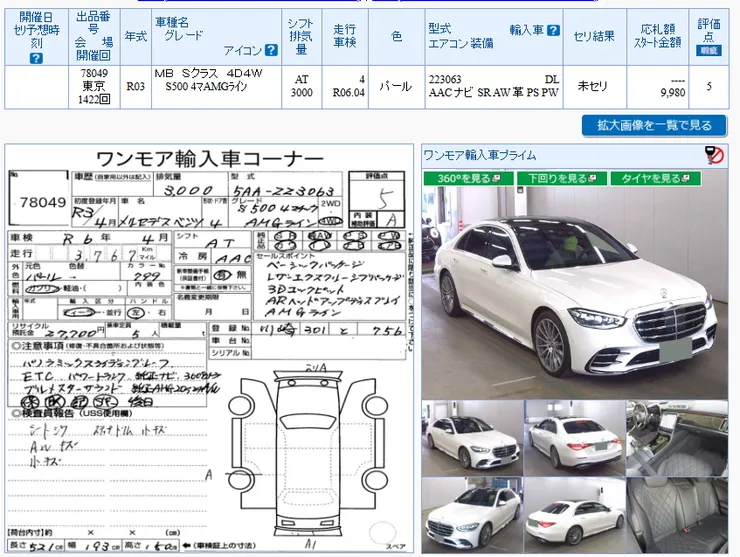Click equipment text AACナビ SR AW 革 PS PW
Viewport: 740px width, 557px height.
tap(494, 93)
